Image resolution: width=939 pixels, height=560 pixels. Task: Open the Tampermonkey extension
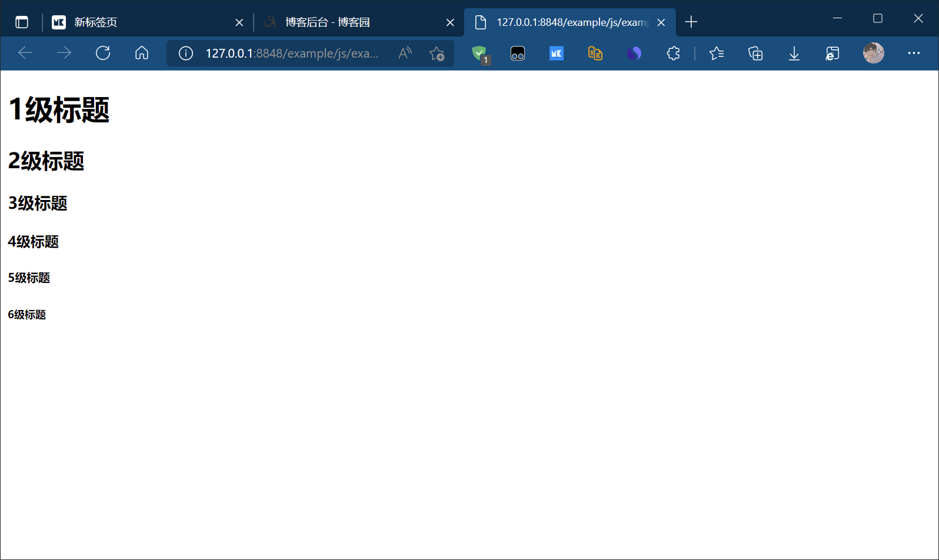pyautogui.click(x=518, y=54)
